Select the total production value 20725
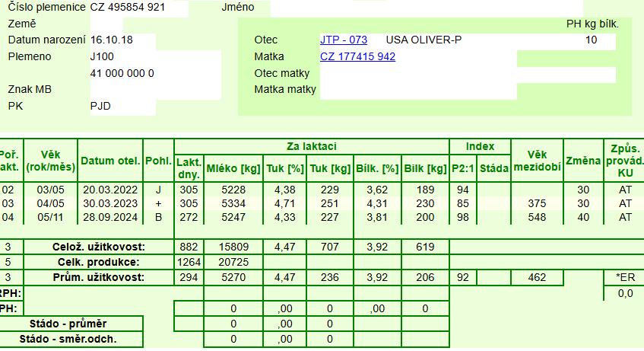Viewport: 644px width, 351px height. pos(233,262)
